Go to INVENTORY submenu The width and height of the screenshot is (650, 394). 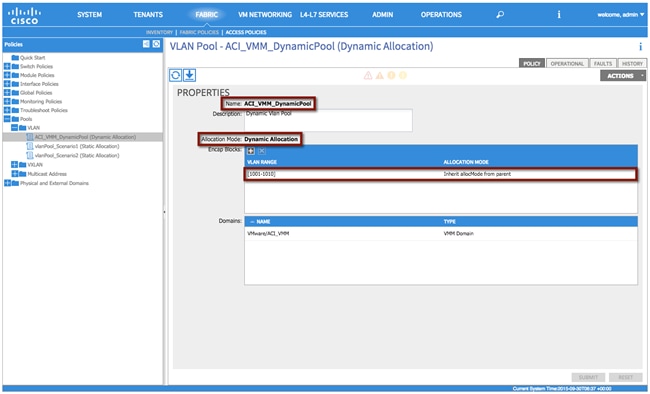(159, 32)
